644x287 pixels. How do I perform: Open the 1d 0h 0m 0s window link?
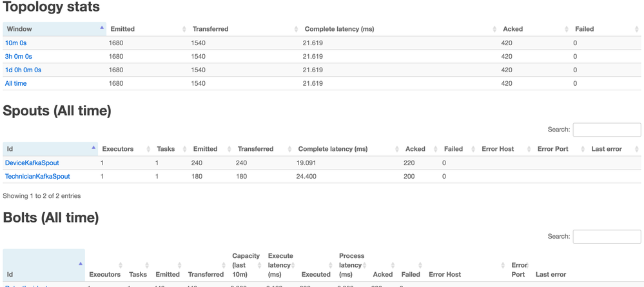(23, 70)
